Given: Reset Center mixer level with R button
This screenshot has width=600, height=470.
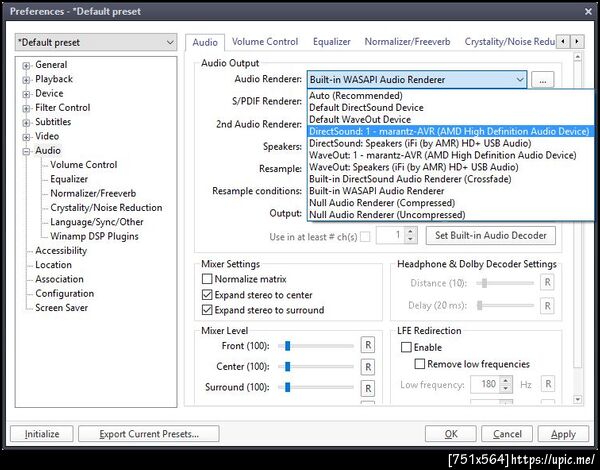Looking at the screenshot, I should (368, 367).
